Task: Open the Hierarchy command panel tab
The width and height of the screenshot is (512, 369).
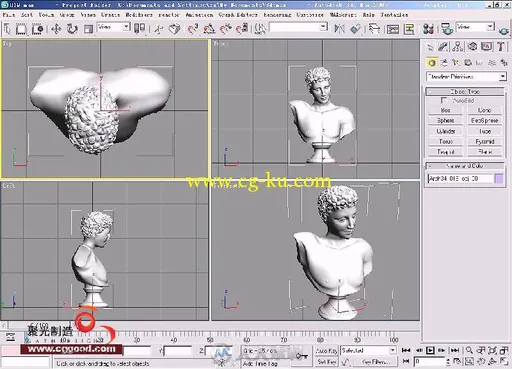Action: (458, 47)
